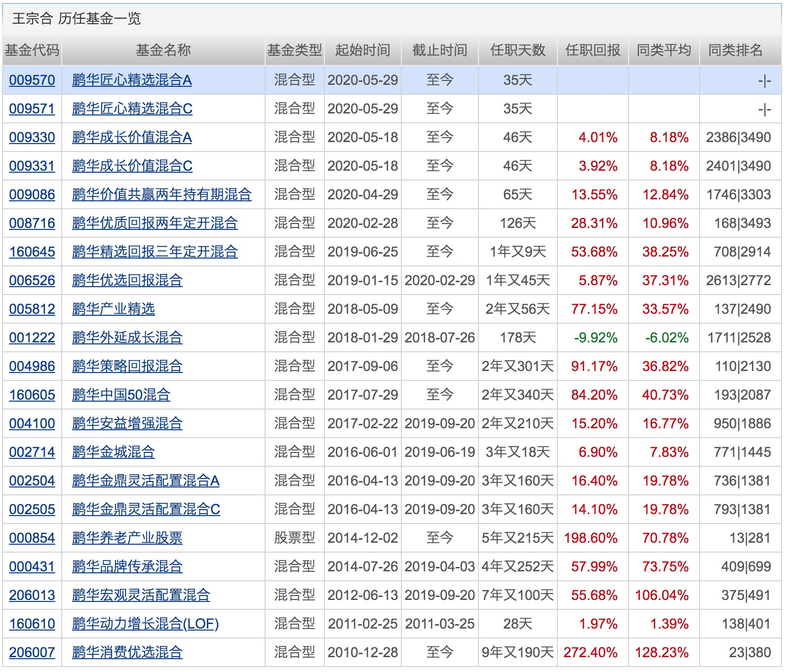Select the 股票型 fund type cell
Image resolution: width=787 pixels, height=672 pixels.
point(295,538)
